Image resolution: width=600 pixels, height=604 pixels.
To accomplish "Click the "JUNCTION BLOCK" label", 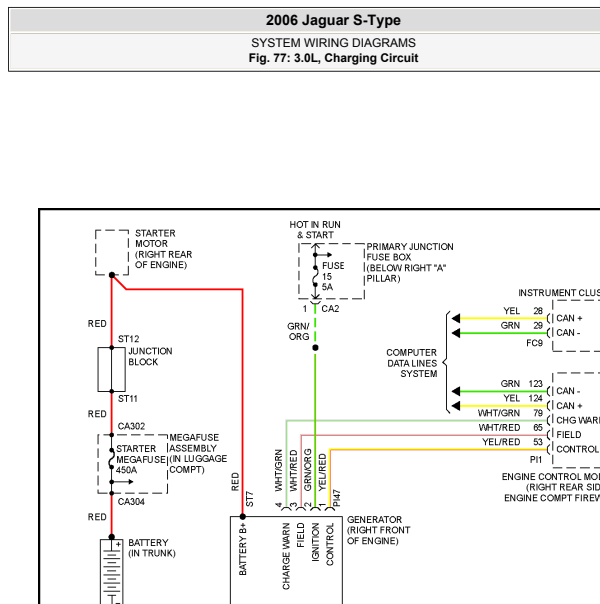I will pos(150,356).
